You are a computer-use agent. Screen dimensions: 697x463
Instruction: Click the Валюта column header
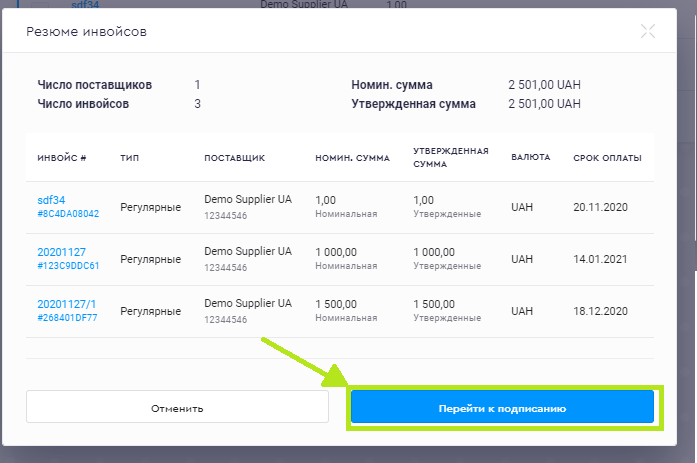[x=530, y=158]
